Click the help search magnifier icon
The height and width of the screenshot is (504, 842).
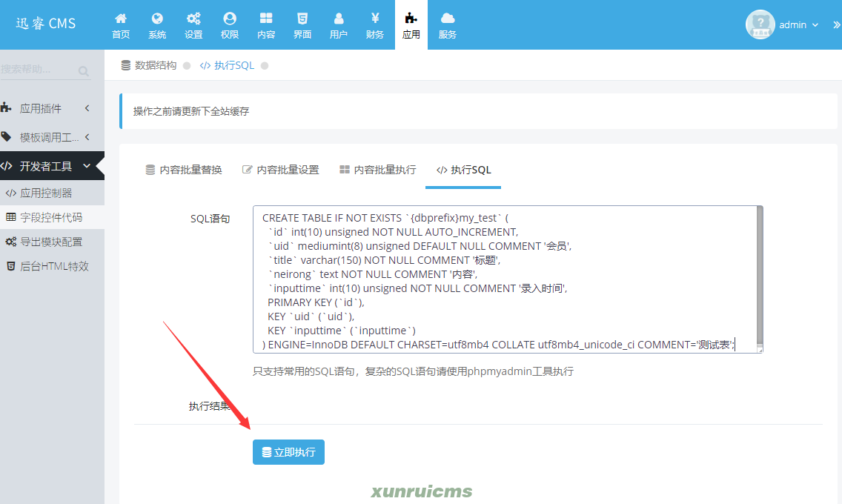pos(83,71)
